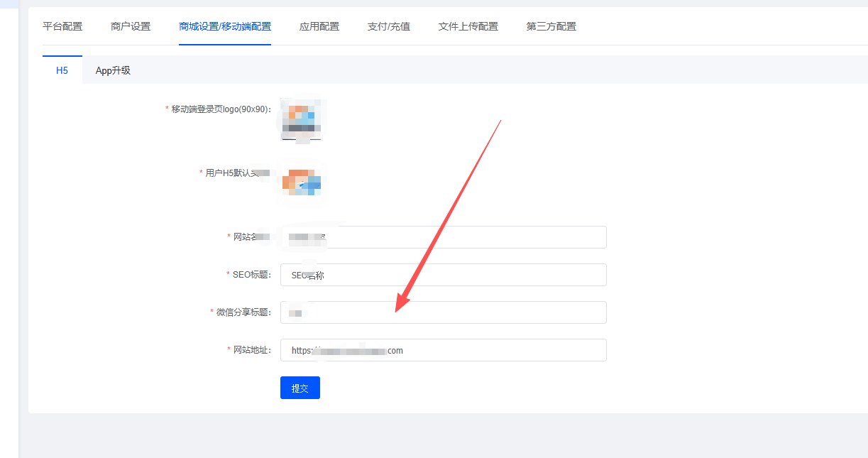Click the user H5 default avatar image
This screenshot has height=458, width=868.
[302, 182]
